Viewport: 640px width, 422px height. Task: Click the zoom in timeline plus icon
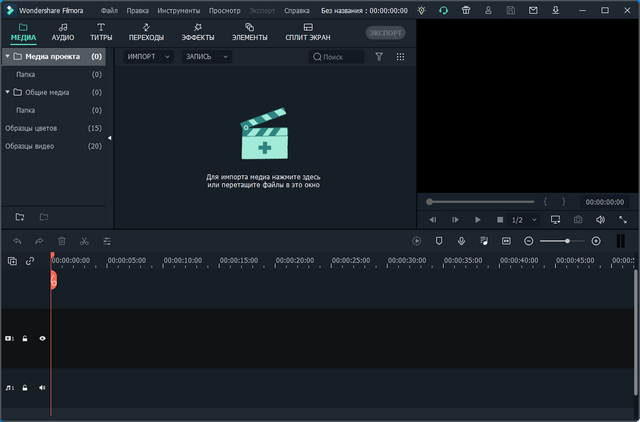click(x=596, y=241)
